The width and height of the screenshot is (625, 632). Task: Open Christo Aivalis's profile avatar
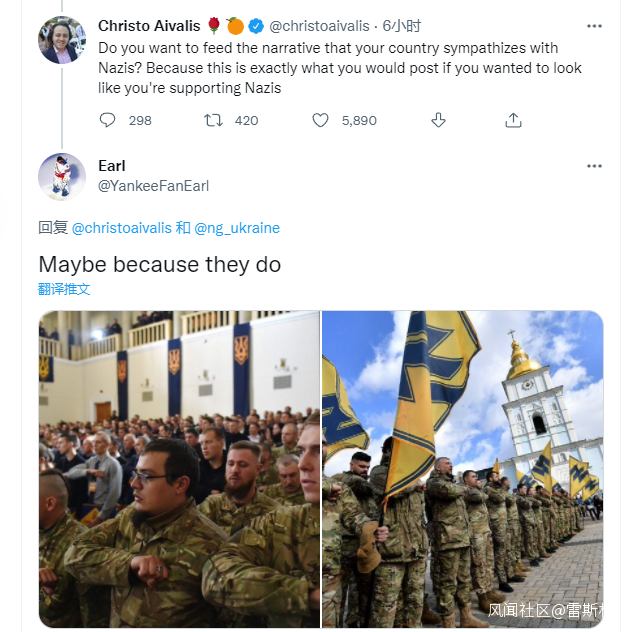coord(62,40)
